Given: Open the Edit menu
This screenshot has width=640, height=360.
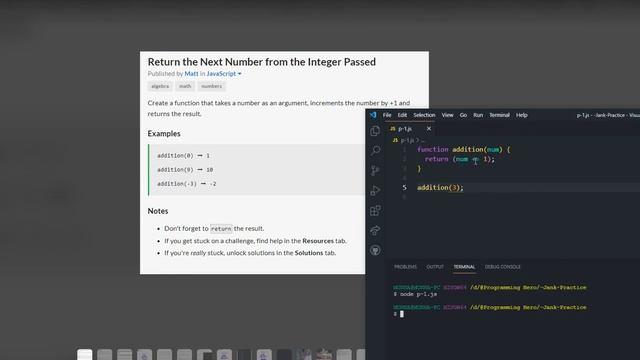Looking at the screenshot, I should (x=402, y=115).
